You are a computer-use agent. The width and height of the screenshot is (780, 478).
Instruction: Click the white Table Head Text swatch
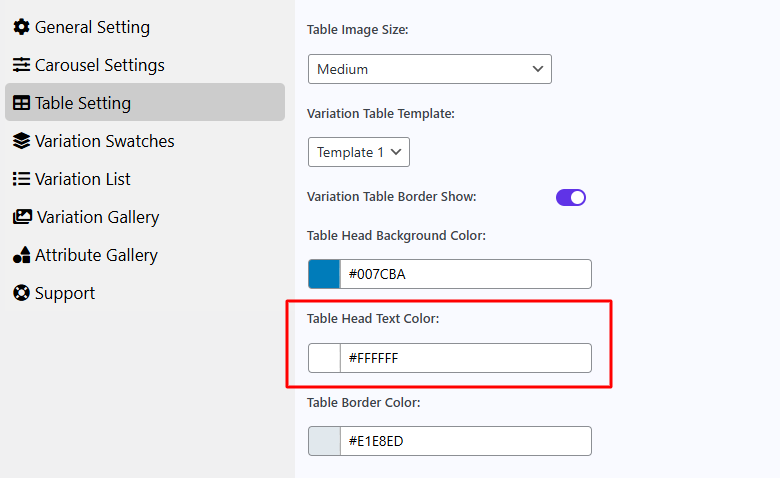pos(324,358)
